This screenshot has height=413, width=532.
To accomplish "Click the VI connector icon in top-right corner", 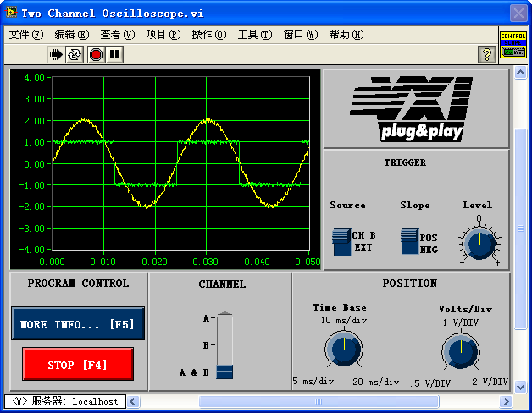I will [x=513, y=45].
